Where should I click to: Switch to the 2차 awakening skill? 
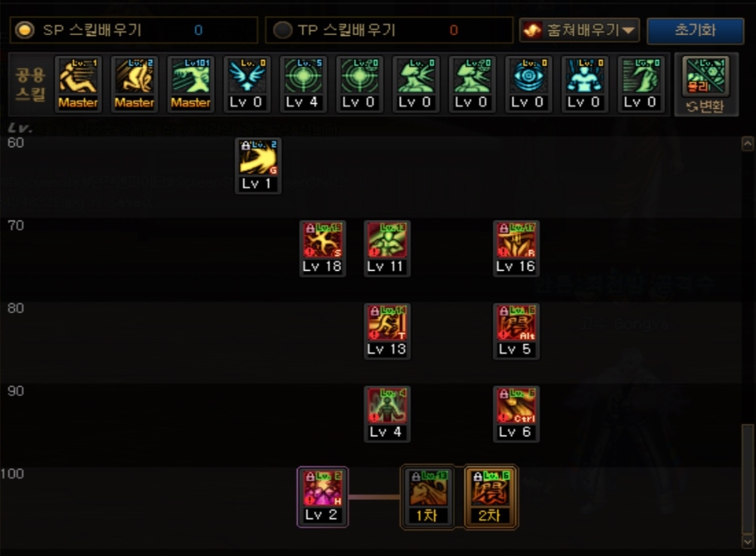tap(491, 497)
